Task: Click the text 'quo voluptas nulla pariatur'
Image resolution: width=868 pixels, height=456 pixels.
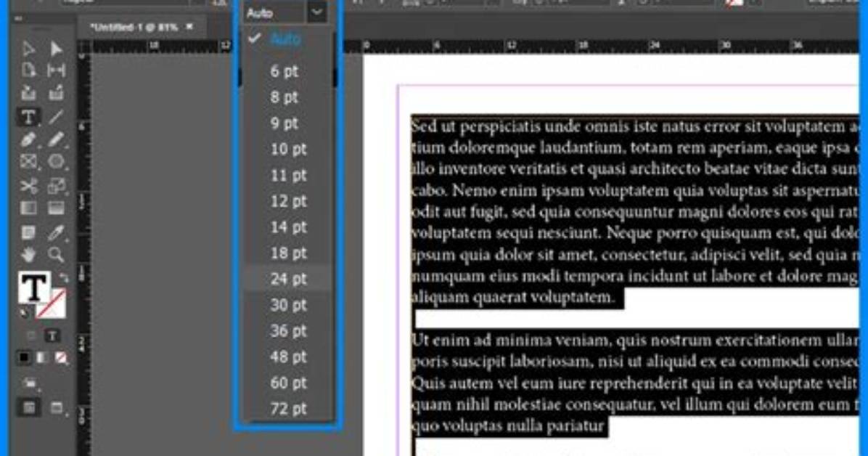Action: tap(507, 426)
